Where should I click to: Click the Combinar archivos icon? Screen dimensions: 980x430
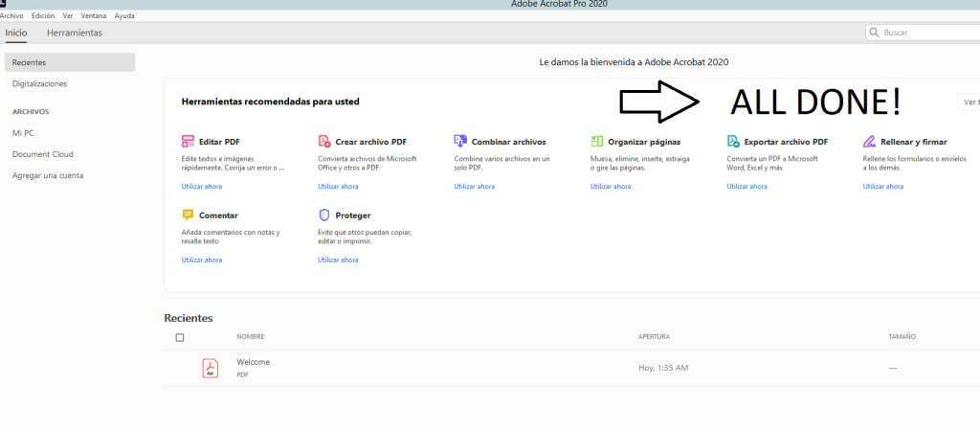460,141
